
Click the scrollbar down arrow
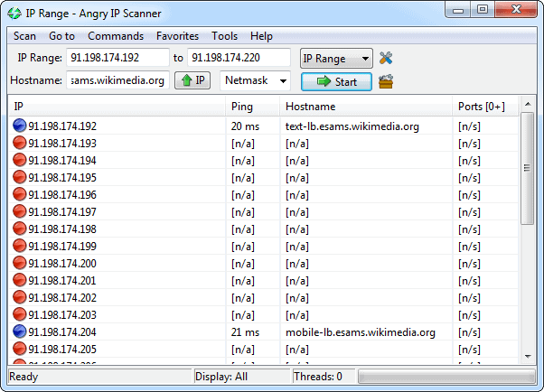[x=528, y=356]
